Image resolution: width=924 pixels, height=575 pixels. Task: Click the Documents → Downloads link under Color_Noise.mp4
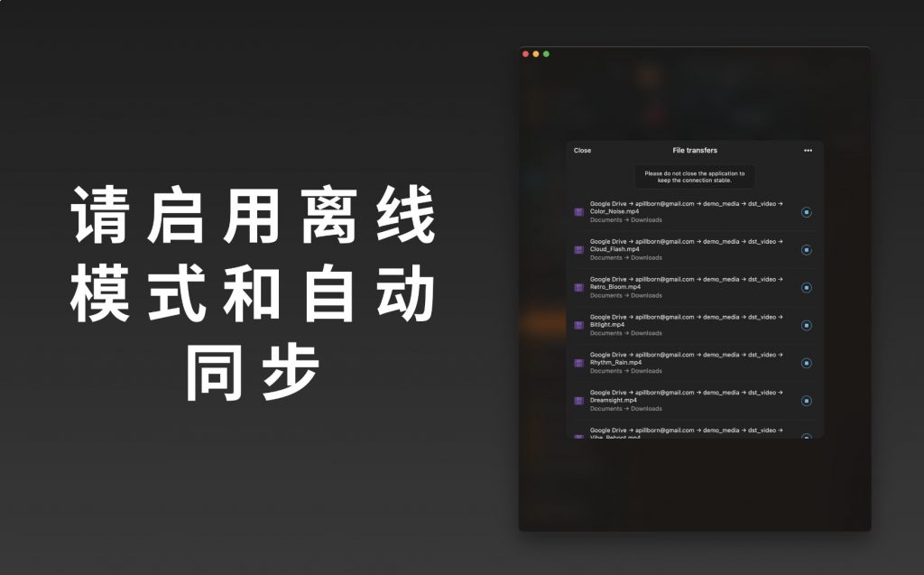[x=624, y=219]
